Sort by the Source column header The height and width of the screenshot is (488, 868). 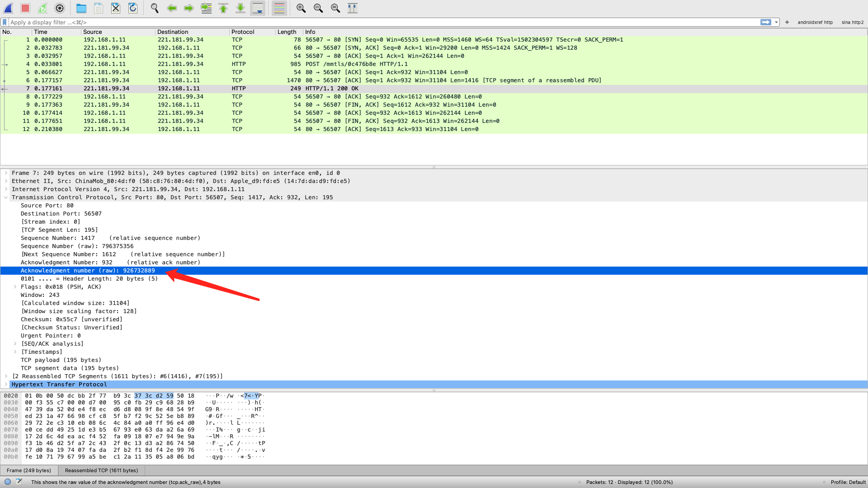point(118,32)
